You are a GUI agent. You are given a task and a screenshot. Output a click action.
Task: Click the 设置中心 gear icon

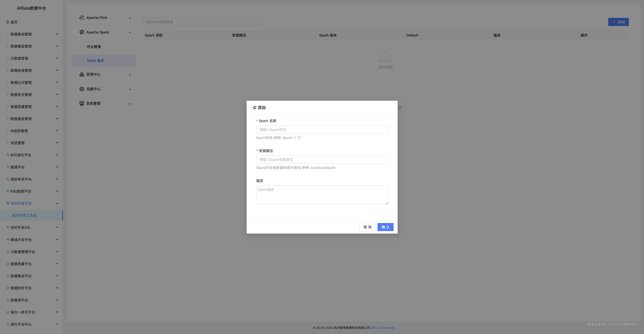[x=82, y=89]
